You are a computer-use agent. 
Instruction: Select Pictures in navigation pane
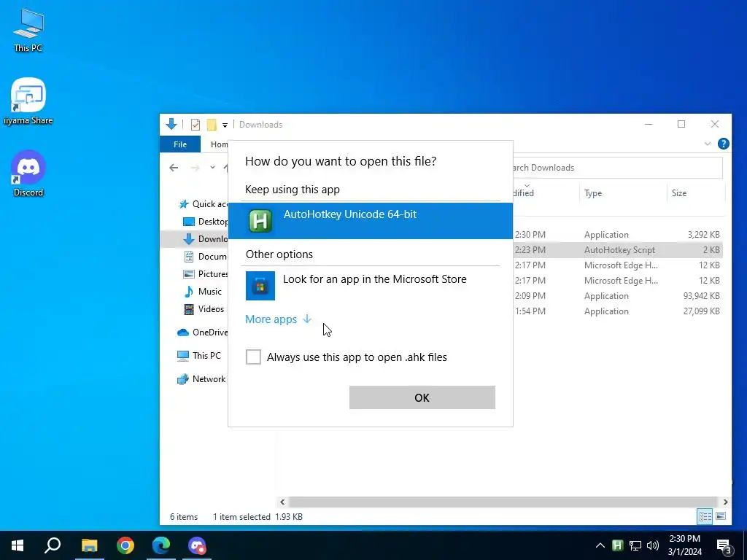coord(205,274)
